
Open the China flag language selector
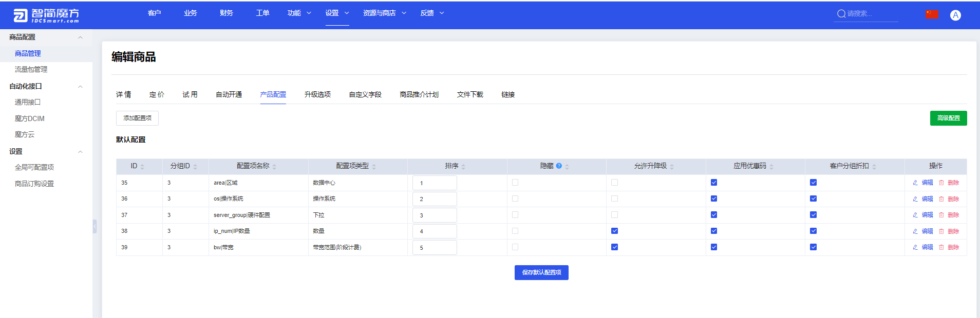pos(932,14)
